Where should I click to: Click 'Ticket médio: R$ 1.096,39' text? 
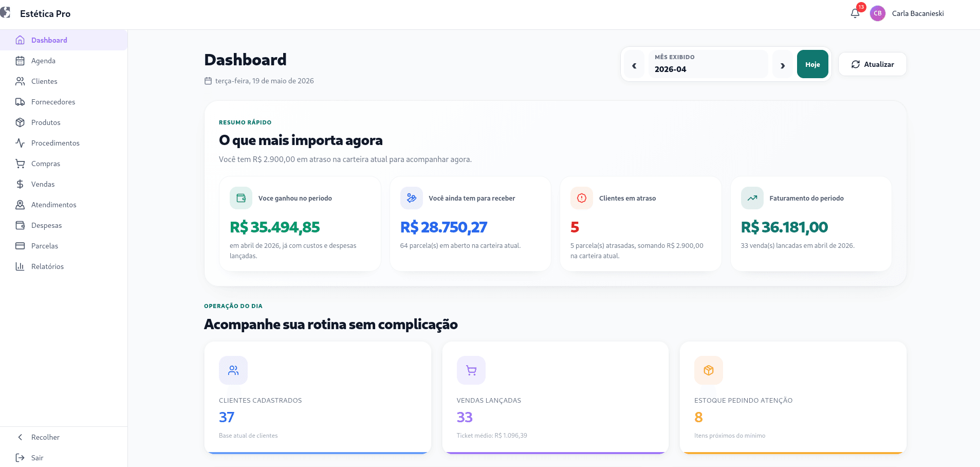[492, 436]
